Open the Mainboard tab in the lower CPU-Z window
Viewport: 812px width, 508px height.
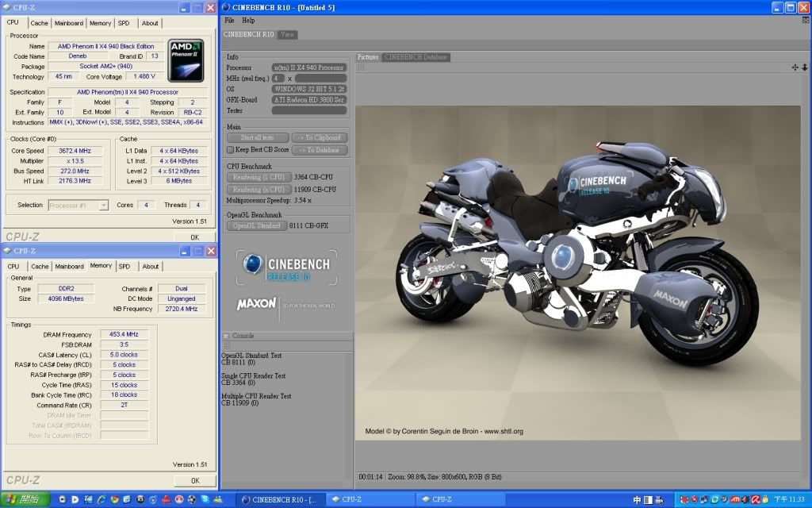click(x=69, y=267)
